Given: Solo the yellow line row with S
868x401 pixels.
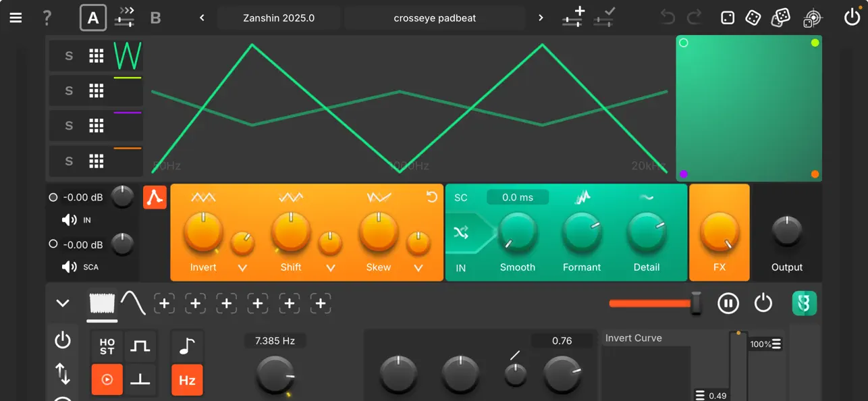Looking at the screenshot, I should click(69, 90).
